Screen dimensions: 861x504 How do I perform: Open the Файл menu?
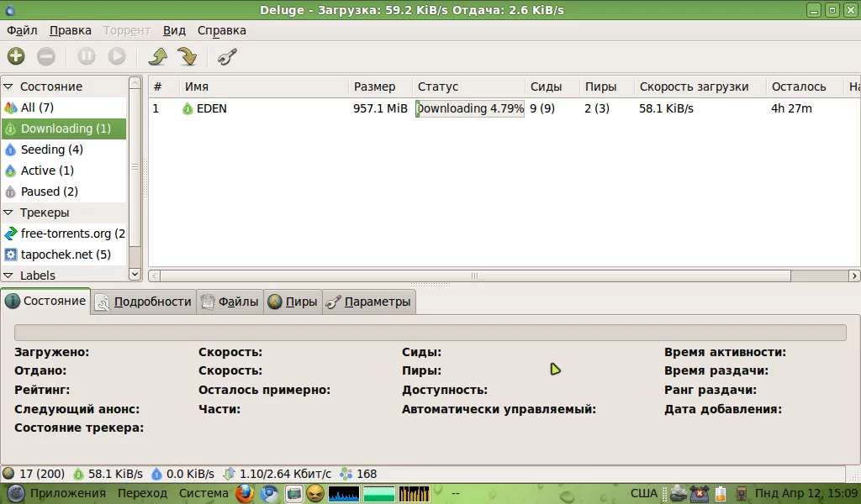(x=22, y=31)
